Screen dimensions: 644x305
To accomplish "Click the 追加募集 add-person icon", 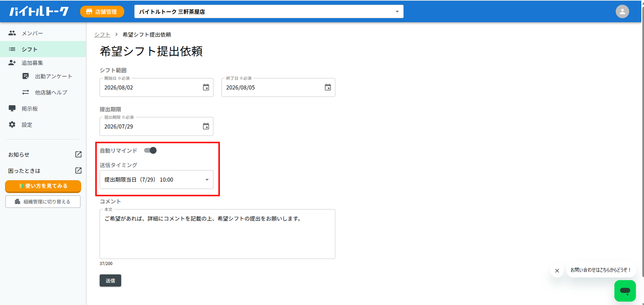I will click(x=12, y=63).
